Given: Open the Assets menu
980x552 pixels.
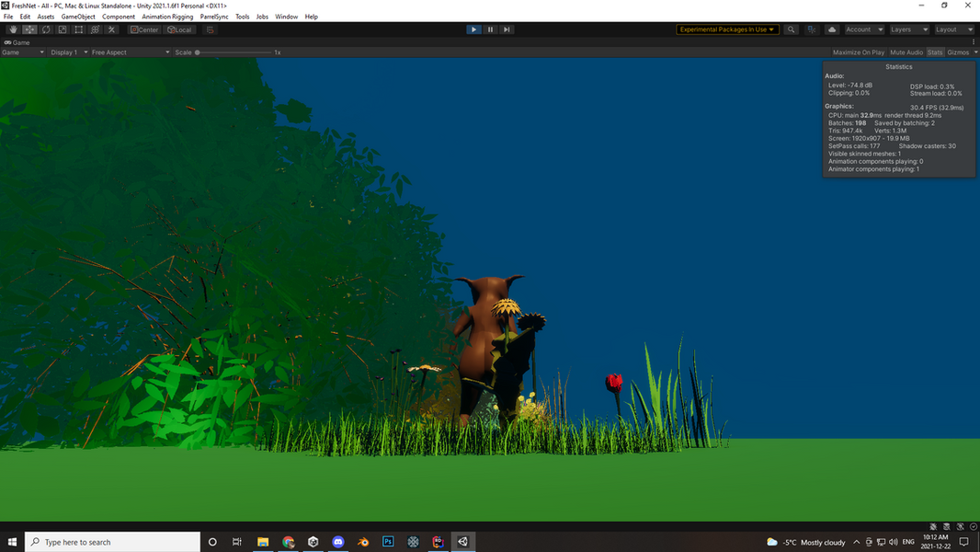Looking at the screenshot, I should coord(46,17).
